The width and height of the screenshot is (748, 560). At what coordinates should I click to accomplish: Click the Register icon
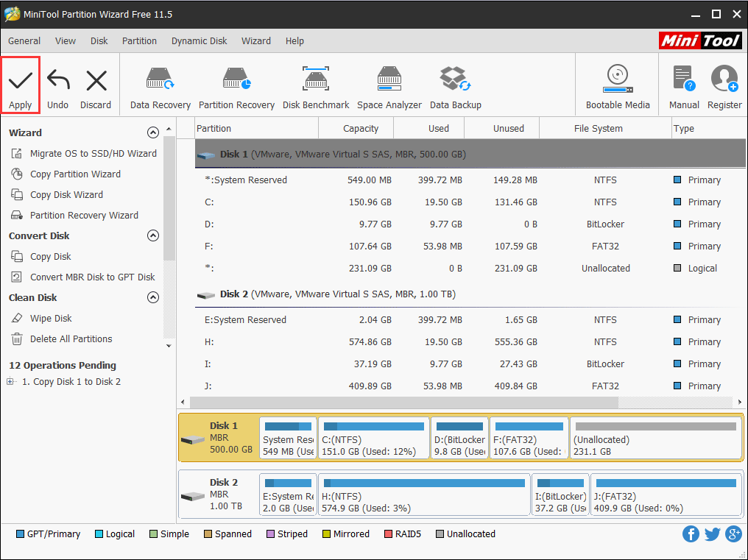pyautogui.click(x=724, y=88)
